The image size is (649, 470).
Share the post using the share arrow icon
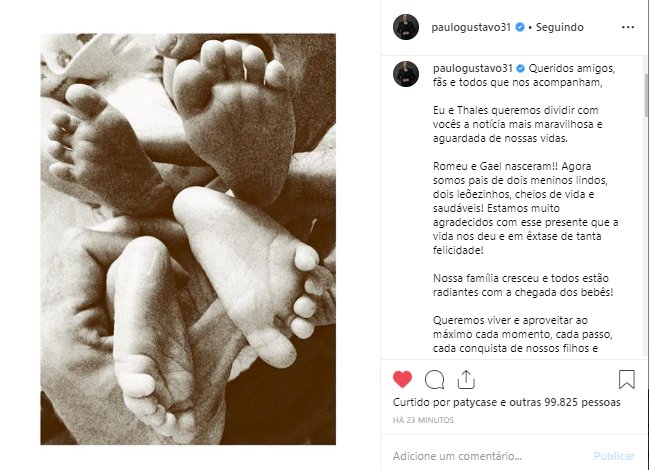(x=466, y=379)
